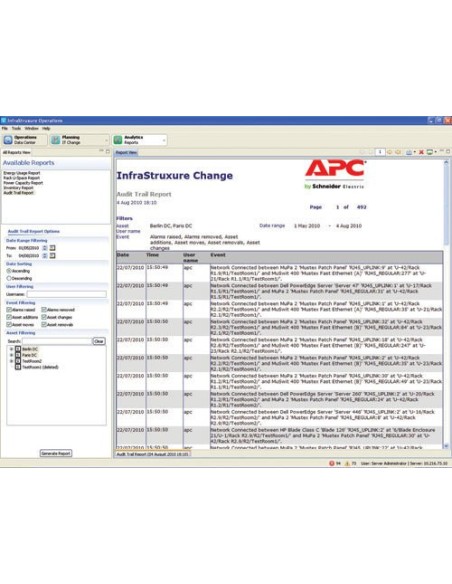
Task: Click the report page number field
Action: pyautogui.click(x=380, y=152)
